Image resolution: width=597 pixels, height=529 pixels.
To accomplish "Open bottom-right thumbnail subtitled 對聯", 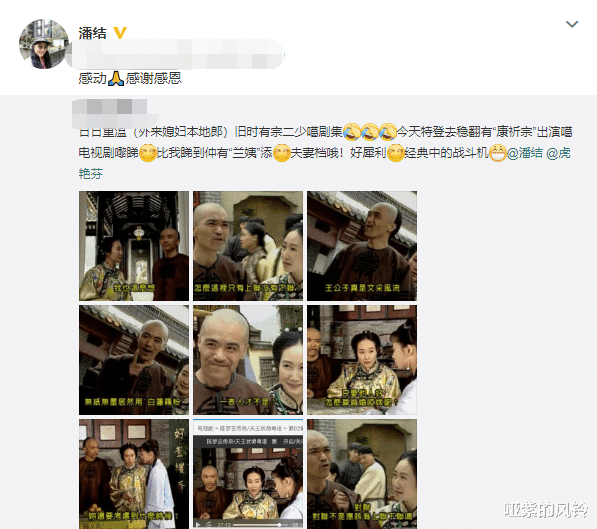I will (362, 474).
